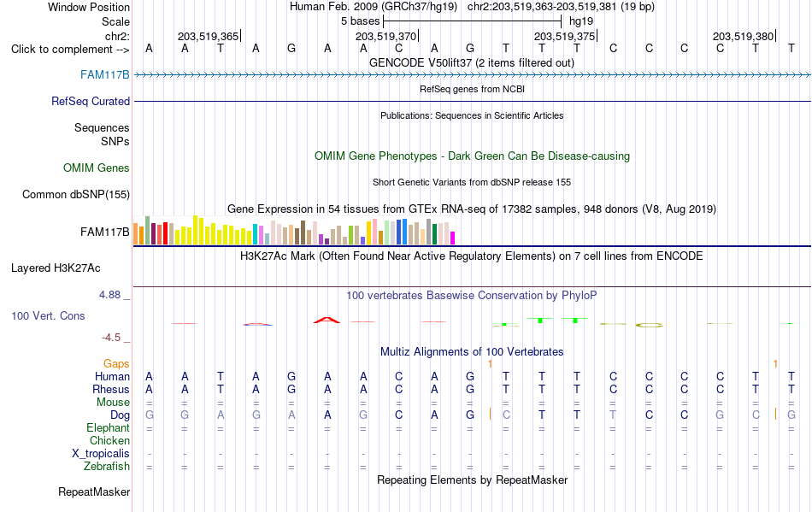Viewport: 812px width, 512px height.
Task: Click the Dog species label
Action: (x=120, y=415)
